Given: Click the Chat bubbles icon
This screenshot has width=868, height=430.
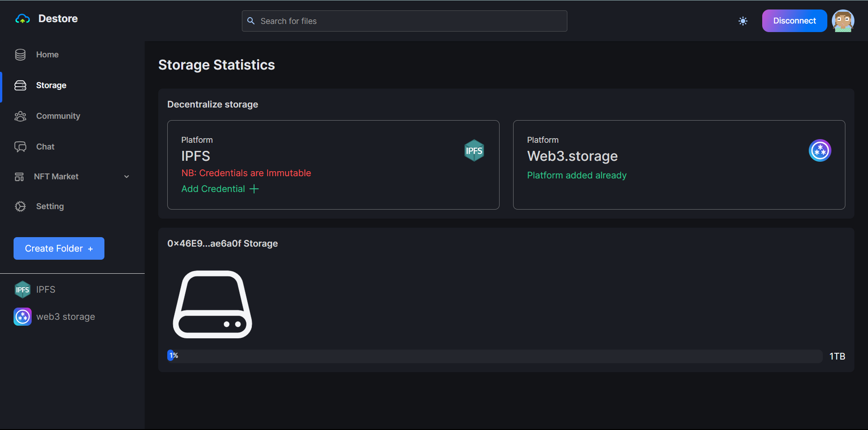Looking at the screenshot, I should (20, 147).
